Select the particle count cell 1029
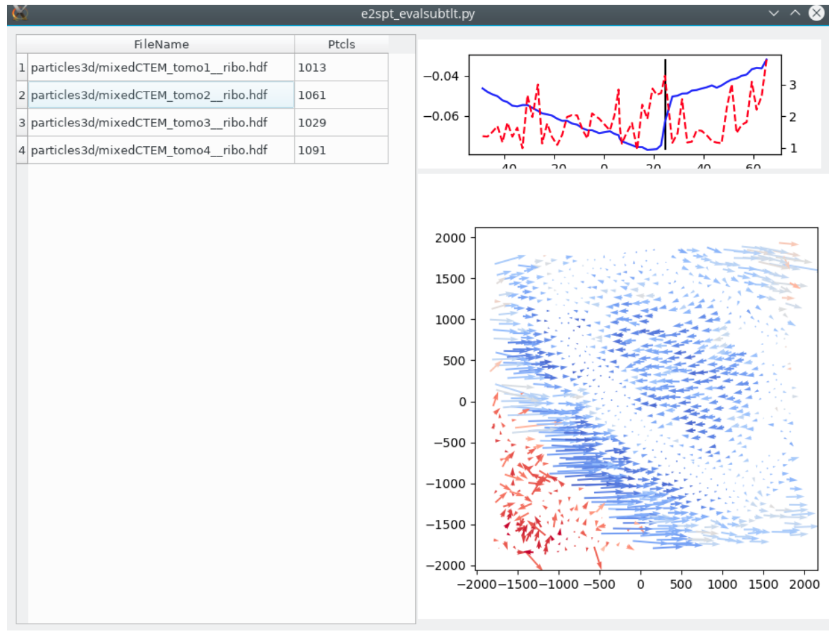840x638 pixels. (341, 122)
